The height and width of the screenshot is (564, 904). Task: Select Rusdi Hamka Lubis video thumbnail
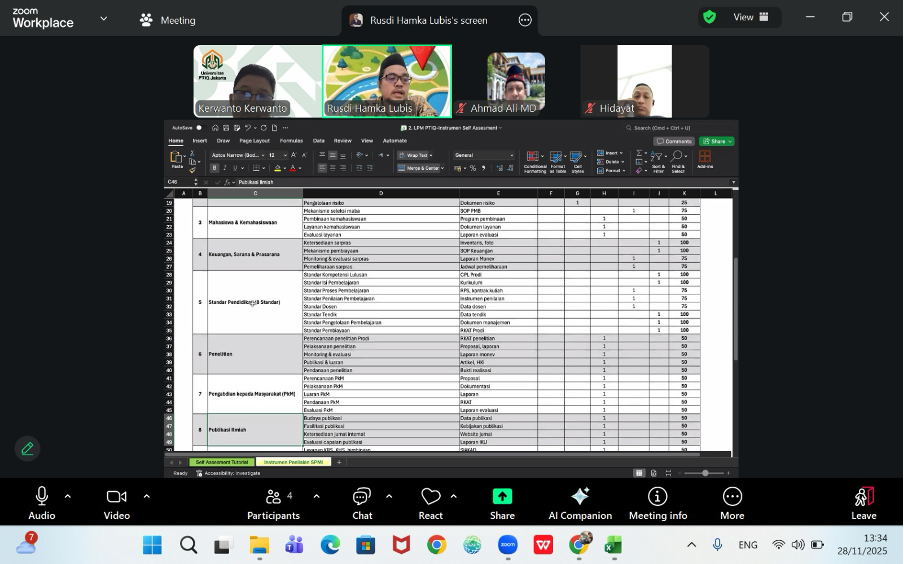[387, 81]
